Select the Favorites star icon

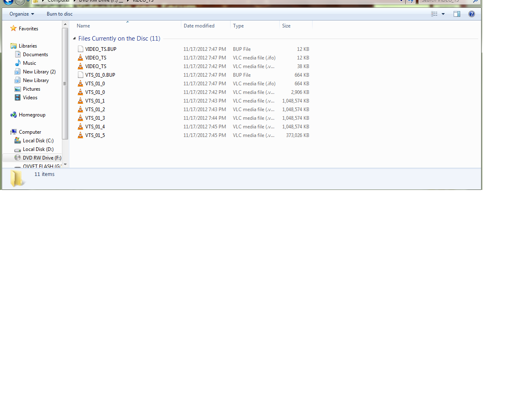pyautogui.click(x=14, y=28)
